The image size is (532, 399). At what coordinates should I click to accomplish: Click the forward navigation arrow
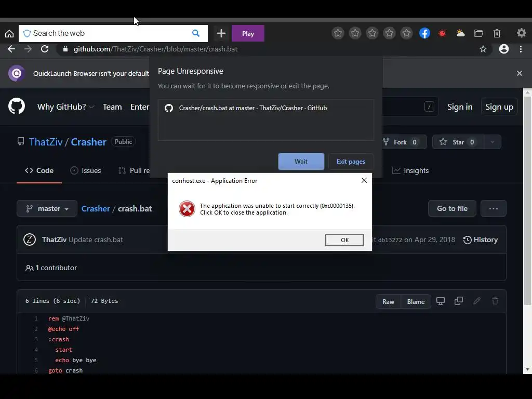click(28, 49)
